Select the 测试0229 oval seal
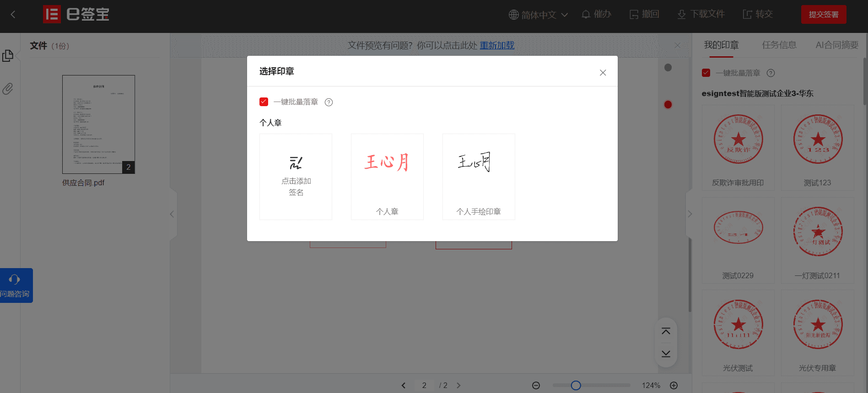Image resolution: width=868 pixels, height=393 pixels. click(738, 240)
